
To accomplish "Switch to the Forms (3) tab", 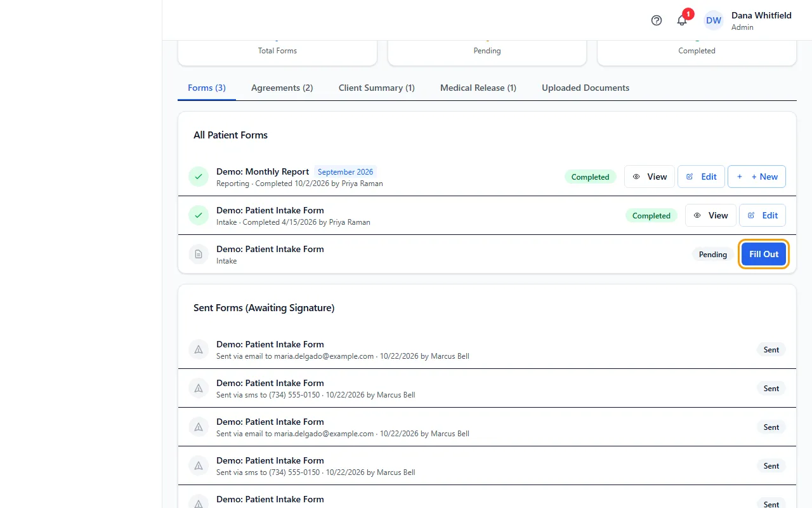I will point(207,88).
